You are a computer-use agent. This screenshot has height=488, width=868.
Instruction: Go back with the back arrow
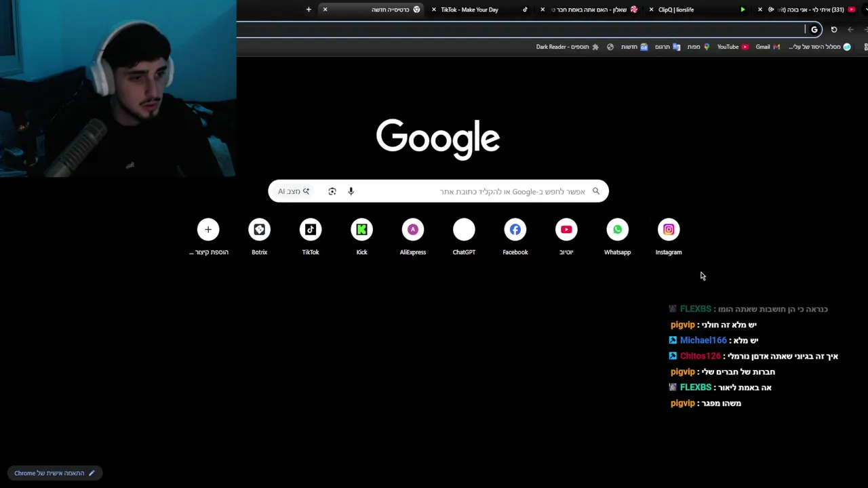(850, 29)
